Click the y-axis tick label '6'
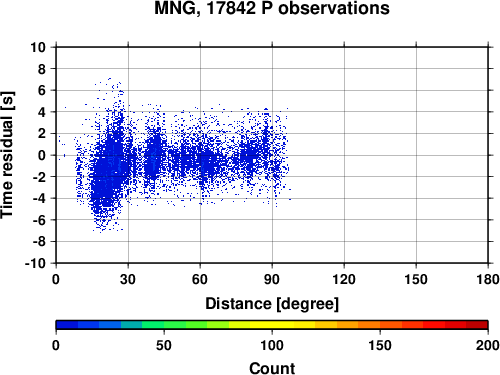Viewport: 500px width, 375px height. click(42, 90)
